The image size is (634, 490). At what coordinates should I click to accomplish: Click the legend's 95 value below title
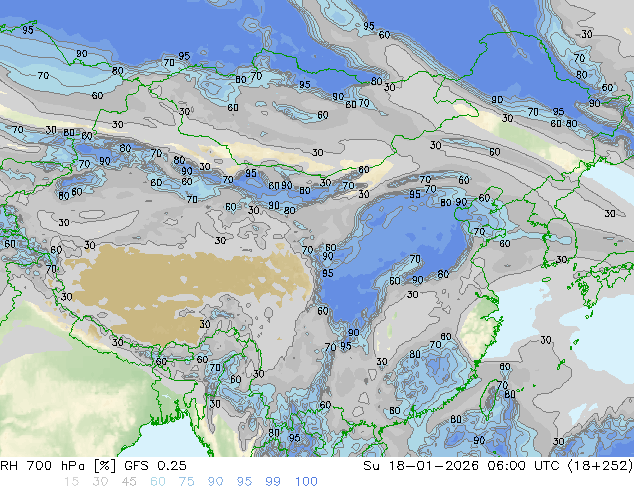[244, 482]
